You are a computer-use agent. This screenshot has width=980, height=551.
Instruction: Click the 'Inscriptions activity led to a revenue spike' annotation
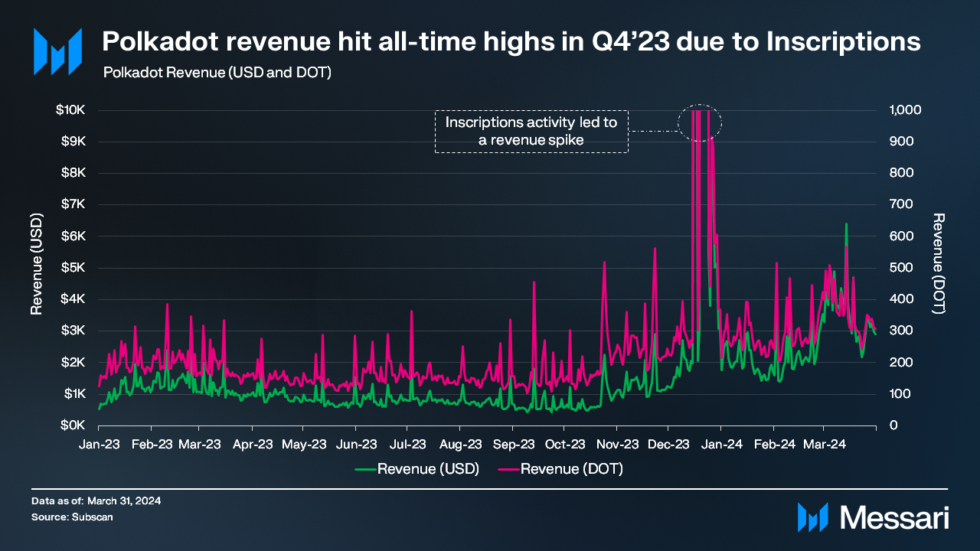click(531, 131)
